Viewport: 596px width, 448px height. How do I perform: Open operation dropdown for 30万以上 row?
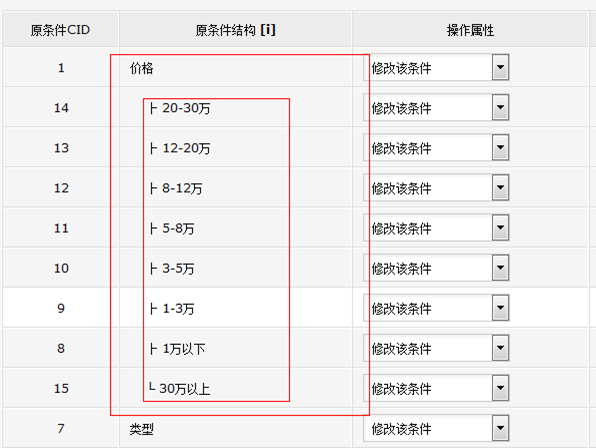(436, 388)
